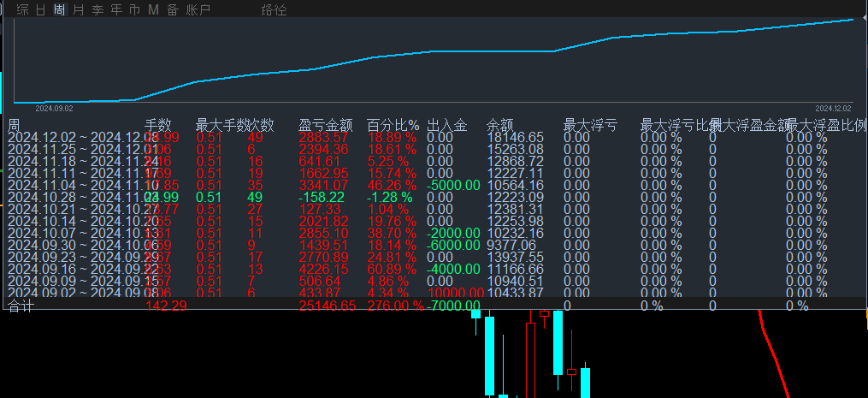Image resolution: width=868 pixels, height=398 pixels.
Task: Sort by the 次数 column header
Action: pyautogui.click(x=262, y=125)
